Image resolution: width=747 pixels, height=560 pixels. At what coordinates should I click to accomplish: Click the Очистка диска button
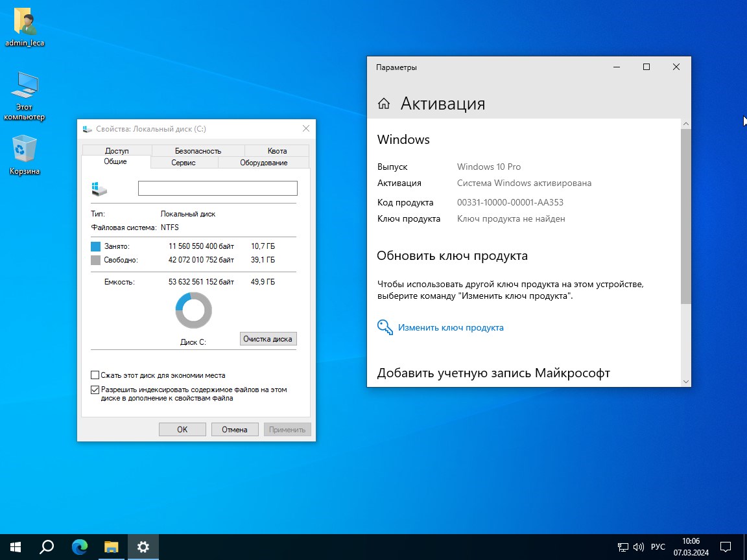(268, 338)
